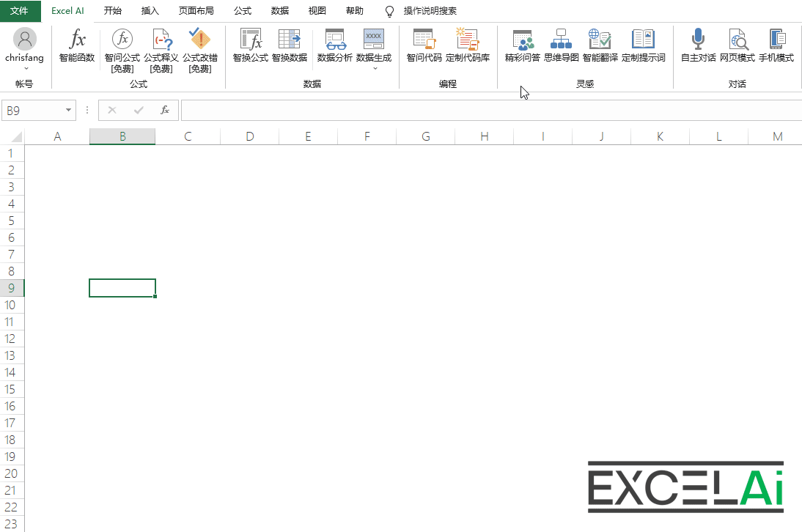Viewport: 802px width, 532px height.
Task: Open the 智换数据 data transform tool
Action: coord(290,46)
